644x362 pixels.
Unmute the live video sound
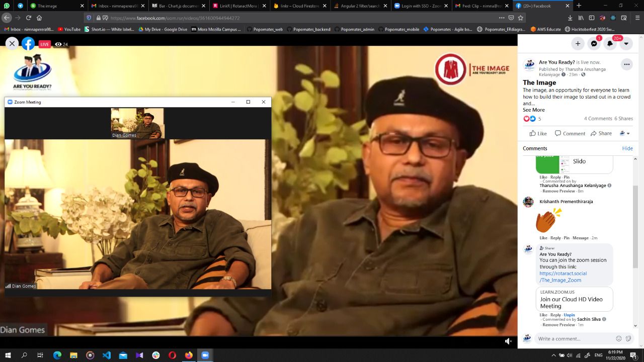pyautogui.click(x=508, y=341)
